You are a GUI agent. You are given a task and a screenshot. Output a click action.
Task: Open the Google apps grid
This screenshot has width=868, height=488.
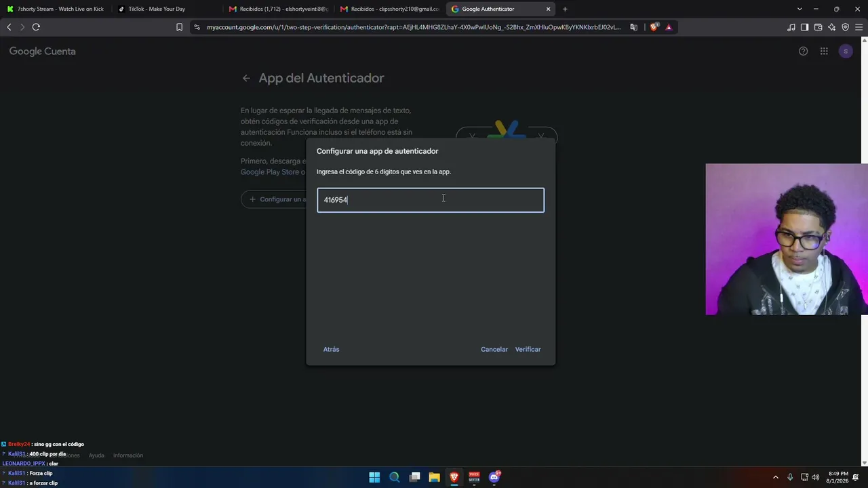pos(824,52)
